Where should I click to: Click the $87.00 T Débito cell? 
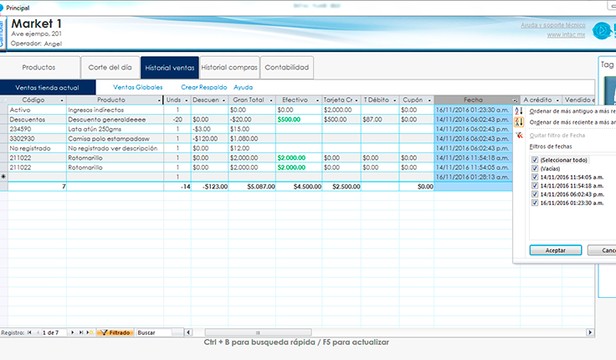(380, 119)
